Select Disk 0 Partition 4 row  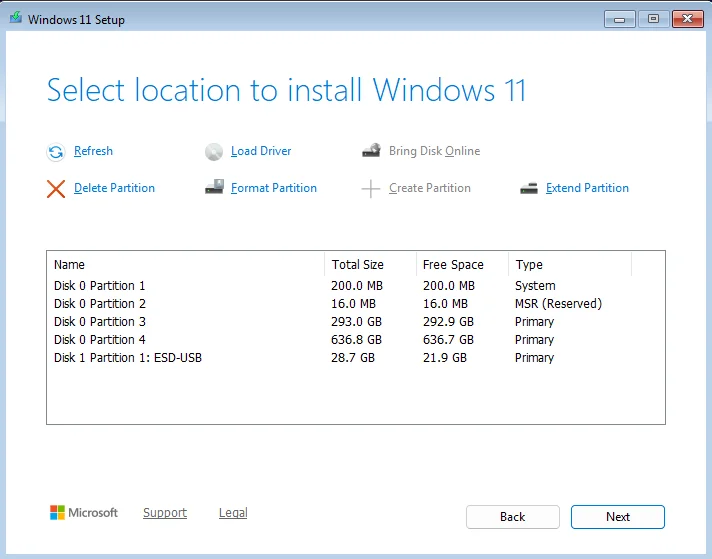(x=356, y=340)
